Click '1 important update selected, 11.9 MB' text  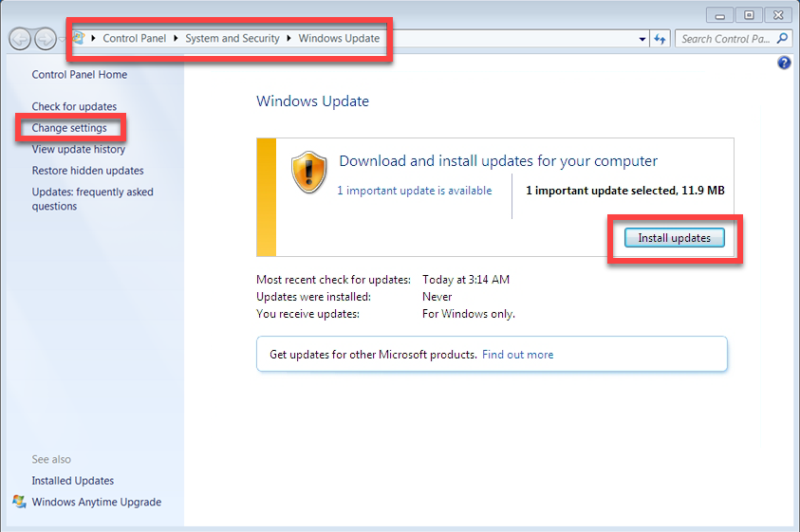625,191
